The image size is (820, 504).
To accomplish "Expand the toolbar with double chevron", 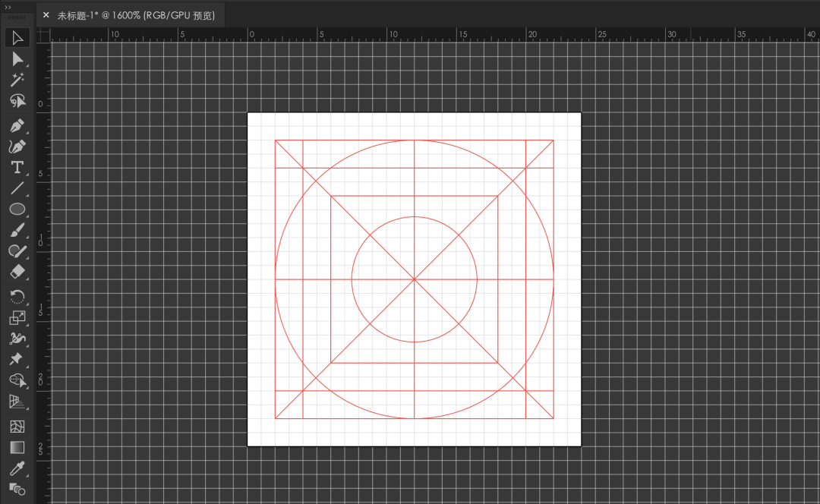I will point(8,8).
